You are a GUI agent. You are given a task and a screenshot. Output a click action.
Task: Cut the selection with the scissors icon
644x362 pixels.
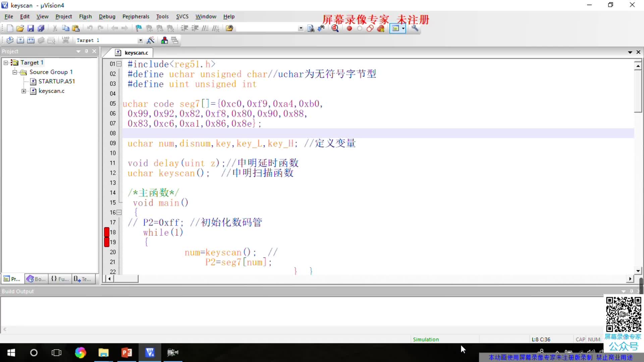coord(55,28)
